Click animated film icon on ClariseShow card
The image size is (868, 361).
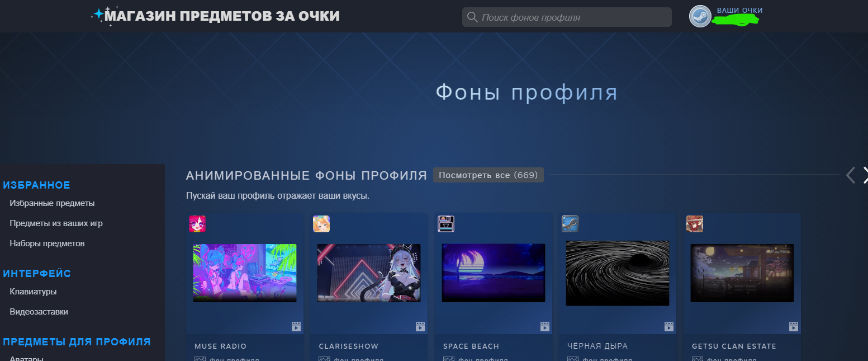[420, 326]
